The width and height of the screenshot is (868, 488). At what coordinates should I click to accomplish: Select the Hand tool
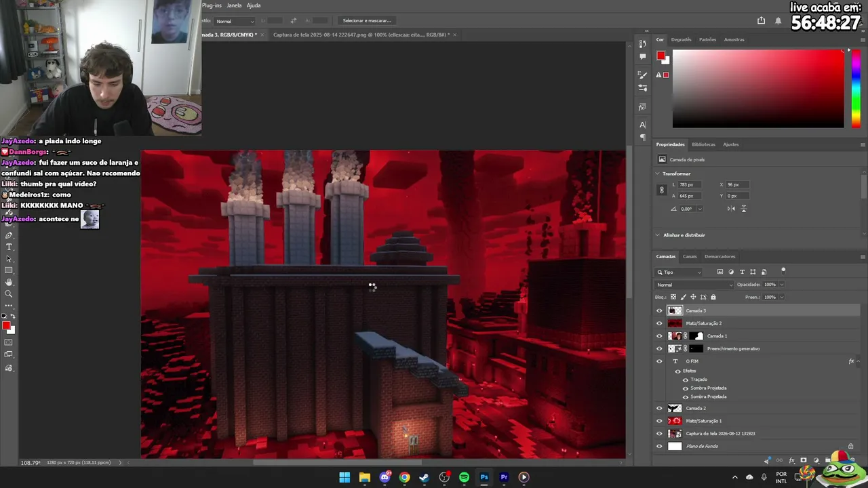click(x=9, y=282)
